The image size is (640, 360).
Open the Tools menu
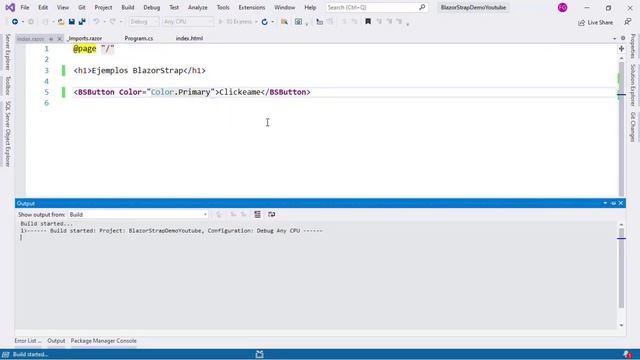tap(223, 7)
